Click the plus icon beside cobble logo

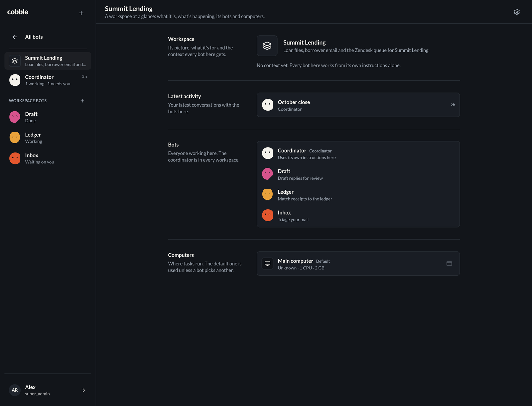[x=81, y=13]
